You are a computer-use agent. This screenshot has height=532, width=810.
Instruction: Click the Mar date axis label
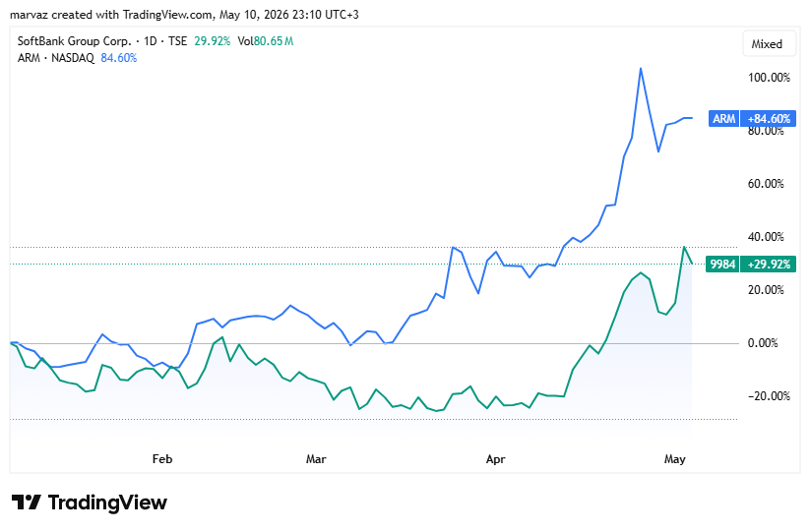[316, 458]
